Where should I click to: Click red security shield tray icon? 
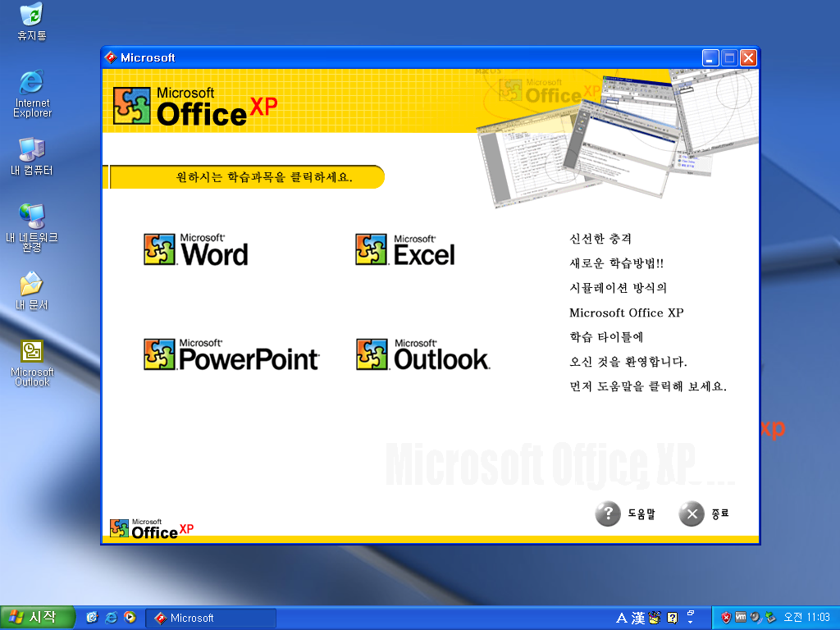point(726,618)
